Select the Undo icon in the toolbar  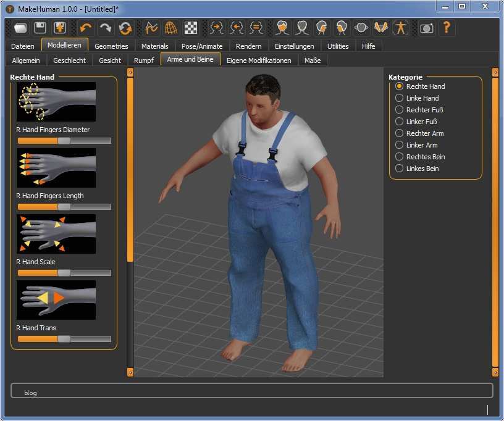85,27
